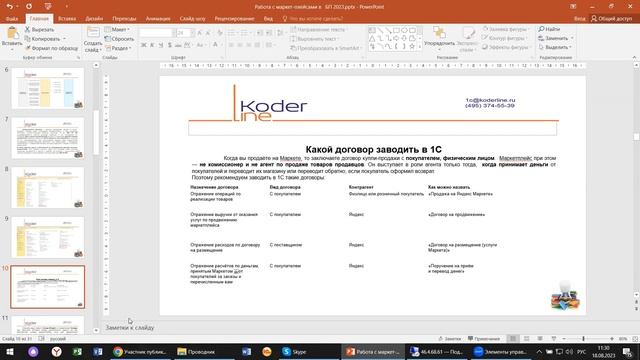Click the Redo button in title bar
640x360 pixels.
[29, 7]
